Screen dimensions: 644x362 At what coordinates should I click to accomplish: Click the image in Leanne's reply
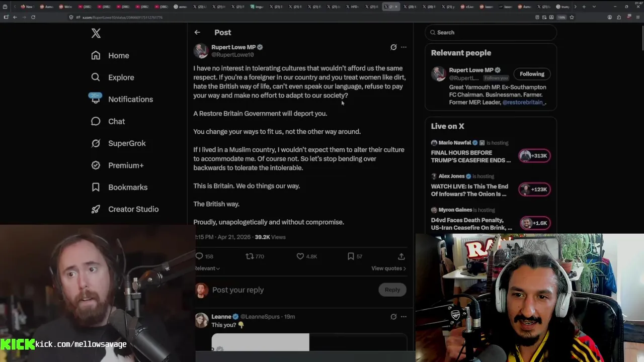click(309, 342)
